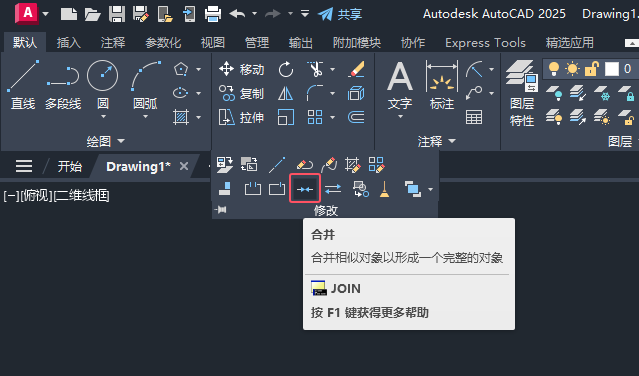Click the Change Space icon
This screenshot has width=639, height=376.
[x=249, y=165]
